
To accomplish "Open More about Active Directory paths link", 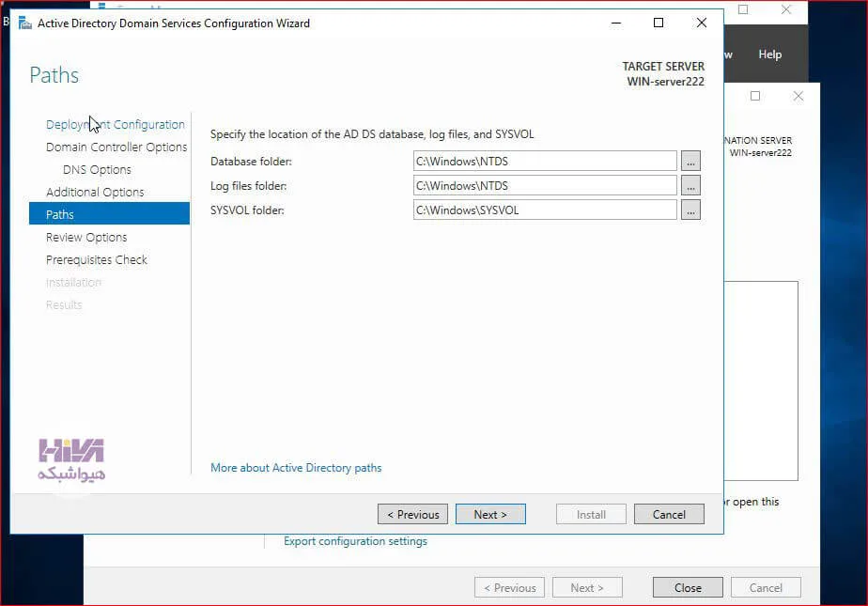I will click(x=296, y=468).
